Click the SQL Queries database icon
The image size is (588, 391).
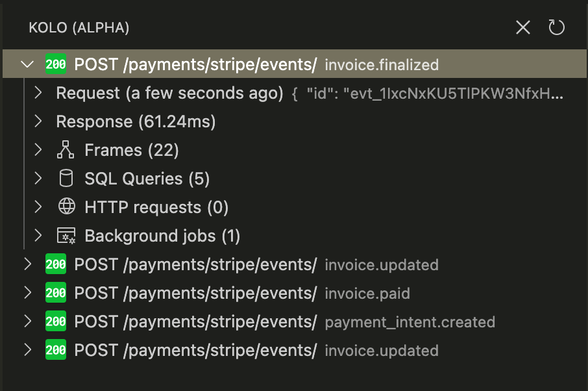coord(66,179)
